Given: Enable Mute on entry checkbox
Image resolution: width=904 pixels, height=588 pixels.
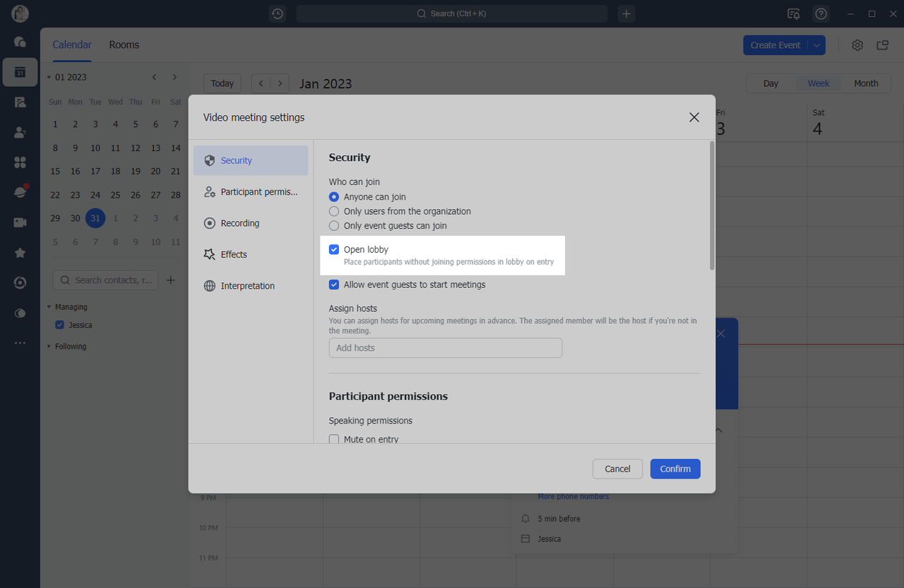Looking at the screenshot, I should (x=334, y=439).
